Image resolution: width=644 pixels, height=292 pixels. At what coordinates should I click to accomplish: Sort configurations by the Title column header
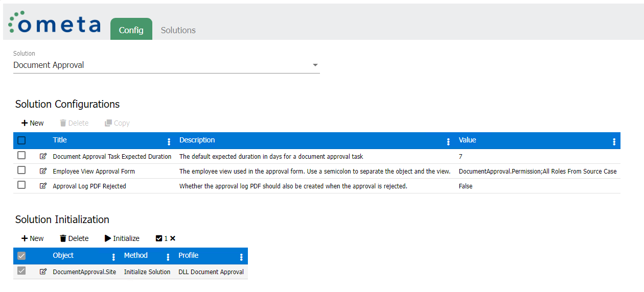pos(60,140)
